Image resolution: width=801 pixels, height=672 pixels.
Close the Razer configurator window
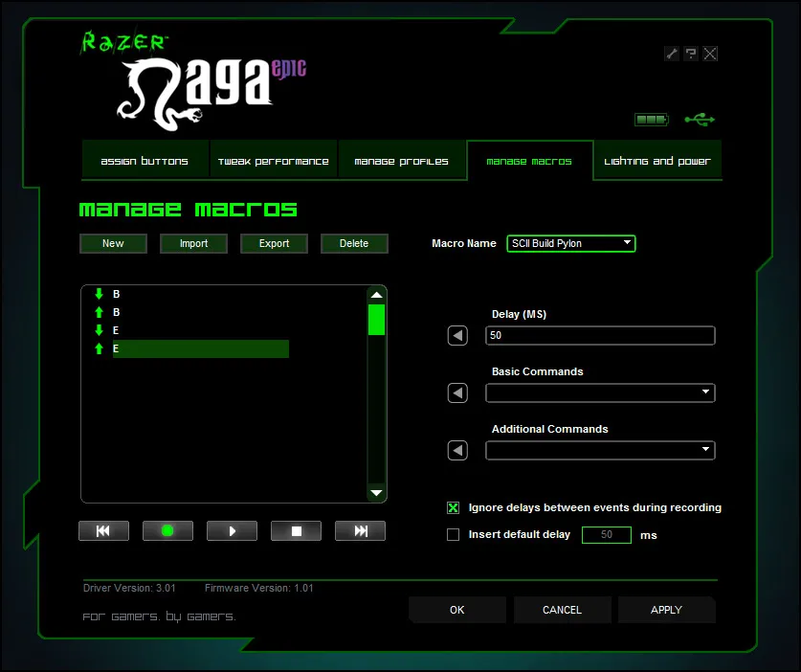coord(710,54)
